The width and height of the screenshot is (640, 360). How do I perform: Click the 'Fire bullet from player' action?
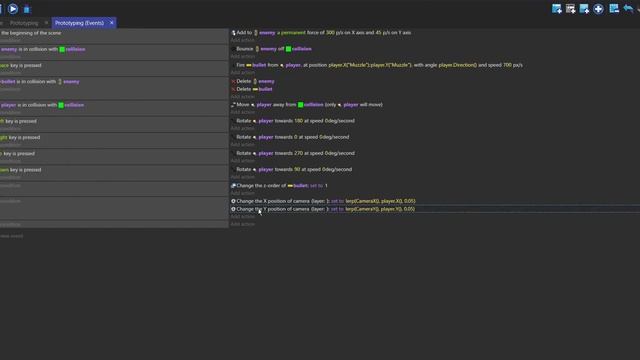[377, 65]
